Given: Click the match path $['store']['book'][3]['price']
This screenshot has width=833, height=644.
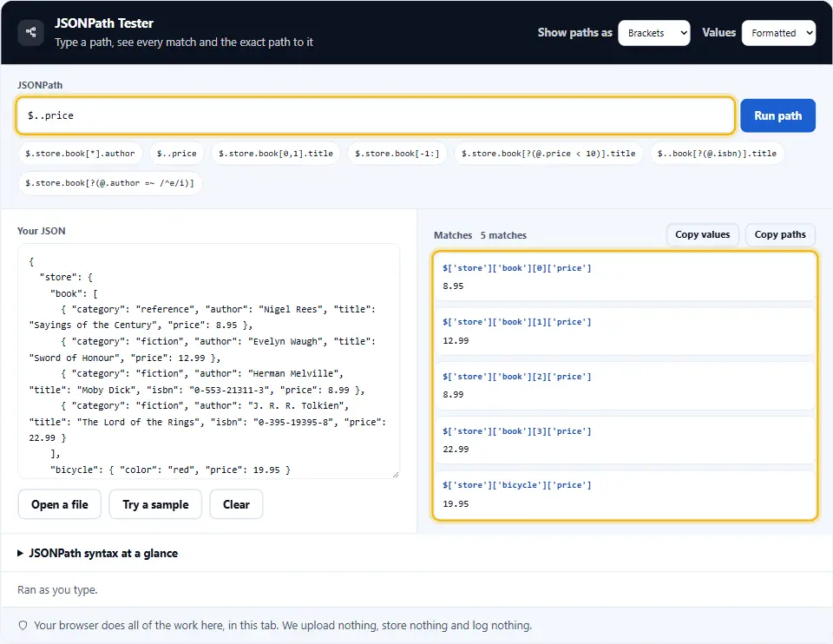Looking at the screenshot, I should point(517,431).
